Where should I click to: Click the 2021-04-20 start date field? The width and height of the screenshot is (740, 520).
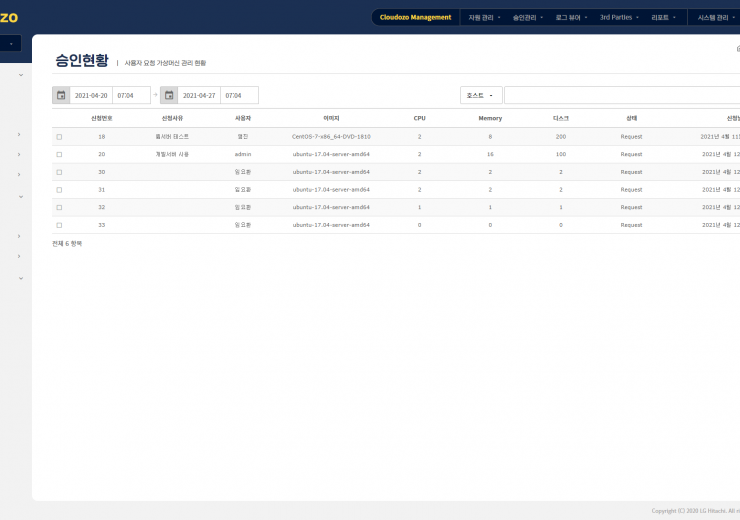[92, 95]
